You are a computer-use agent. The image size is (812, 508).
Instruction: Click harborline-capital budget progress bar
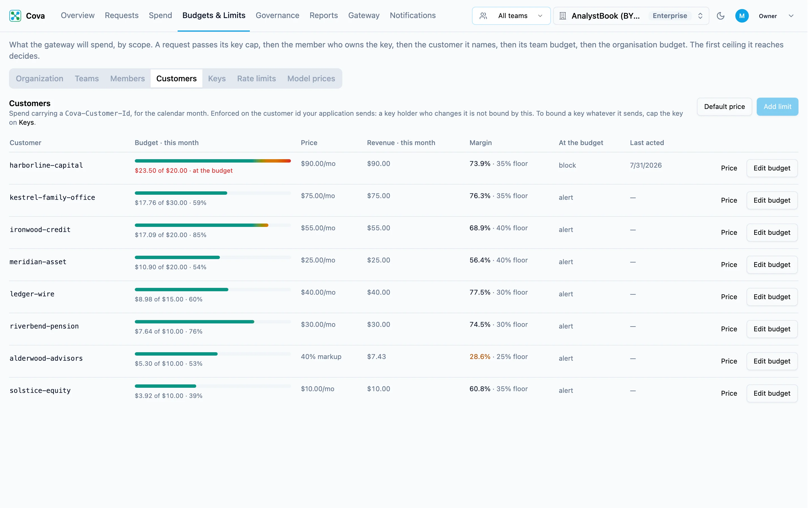pyautogui.click(x=213, y=161)
